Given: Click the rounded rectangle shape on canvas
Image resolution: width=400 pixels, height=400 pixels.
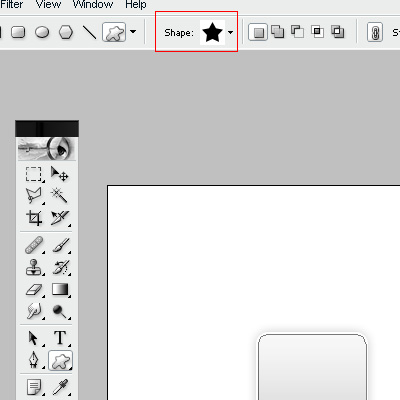Looking at the screenshot, I should [312, 367].
